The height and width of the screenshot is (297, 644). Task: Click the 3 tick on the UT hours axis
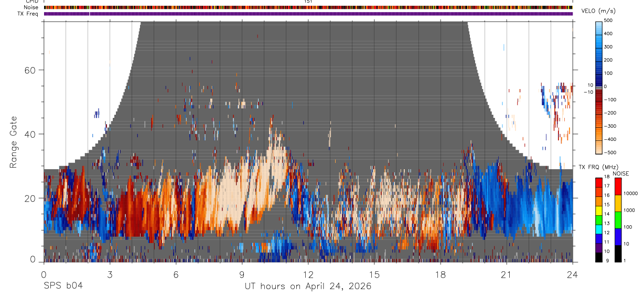tap(110, 274)
